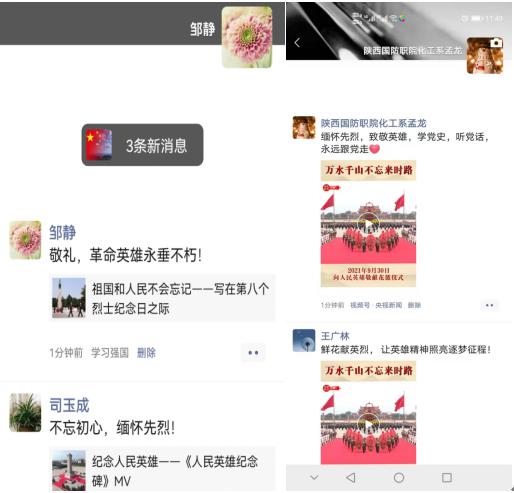Open 王广林's profile name

tap(335, 336)
